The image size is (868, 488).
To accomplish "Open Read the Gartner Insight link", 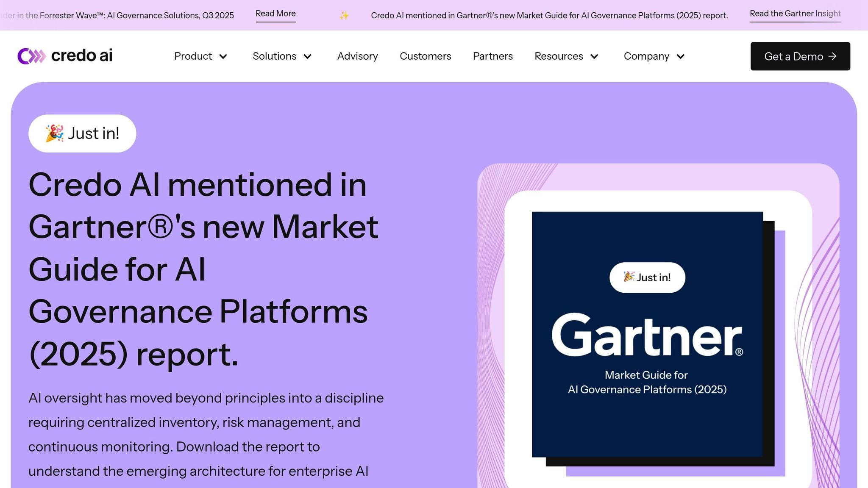I will pyautogui.click(x=795, y=14).
